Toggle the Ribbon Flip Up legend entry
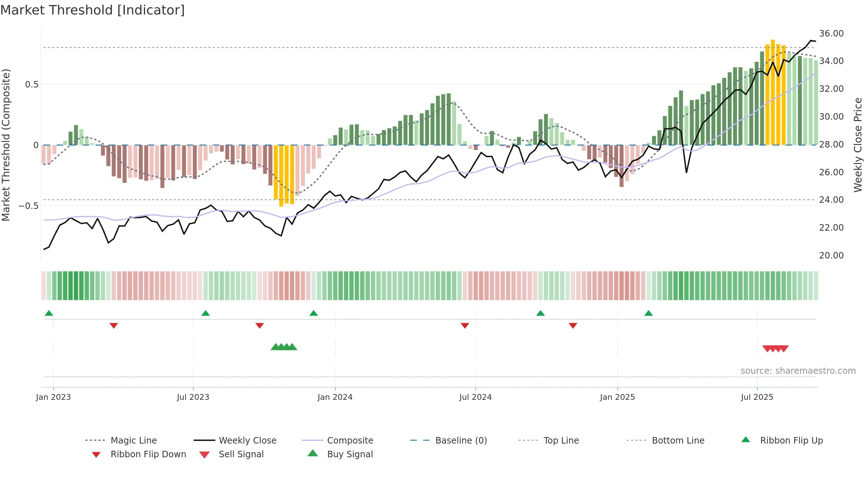868x488 pixels. 782,440
